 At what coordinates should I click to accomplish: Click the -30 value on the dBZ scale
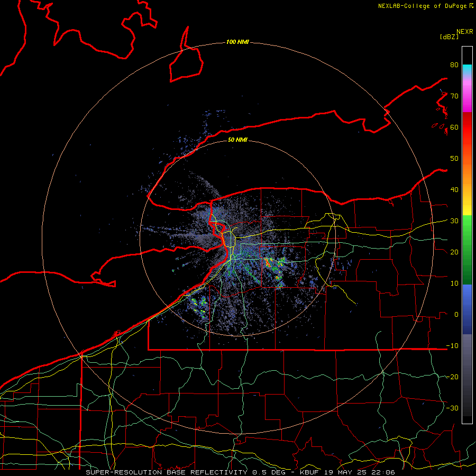452,408
